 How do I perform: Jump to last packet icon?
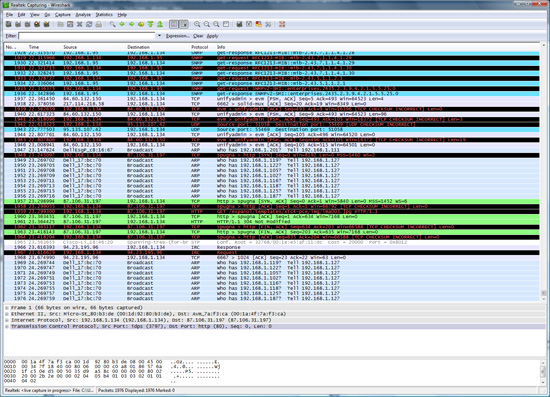click(x=160, y=24)
